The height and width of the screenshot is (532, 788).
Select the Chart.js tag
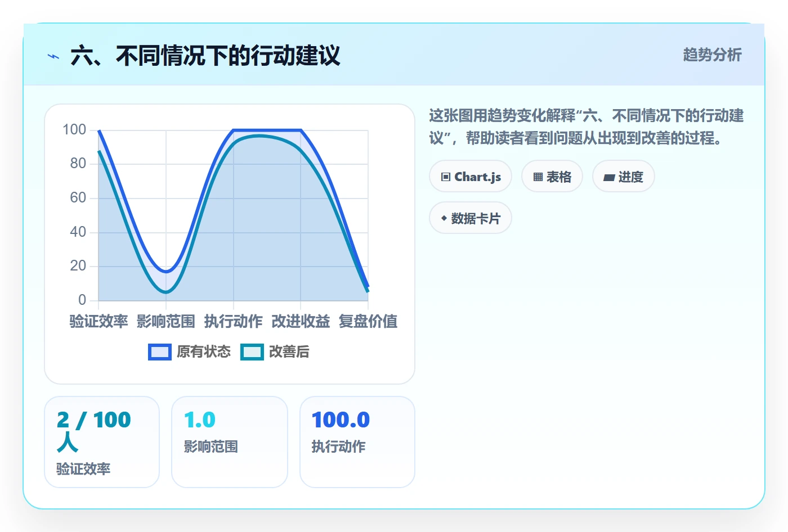tap(471, 177)
